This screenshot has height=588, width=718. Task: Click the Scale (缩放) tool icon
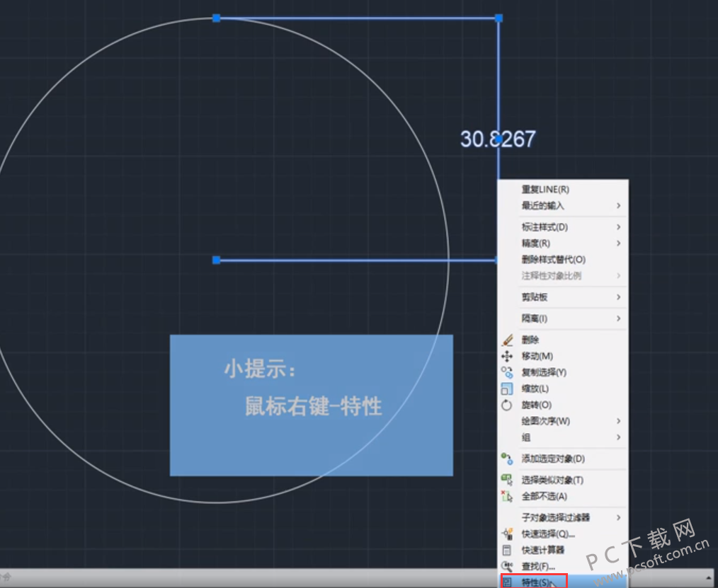[507, 388]
